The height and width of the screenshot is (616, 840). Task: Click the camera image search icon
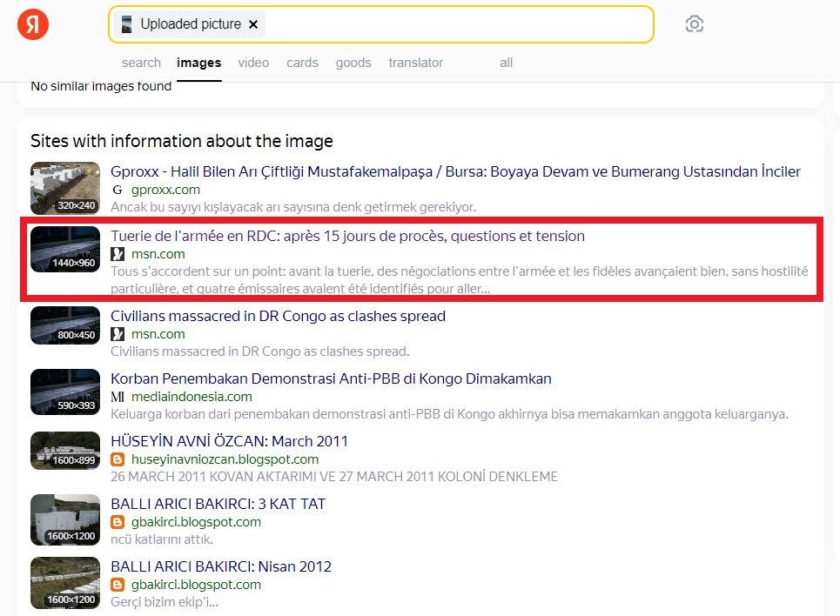pos(695,24)
